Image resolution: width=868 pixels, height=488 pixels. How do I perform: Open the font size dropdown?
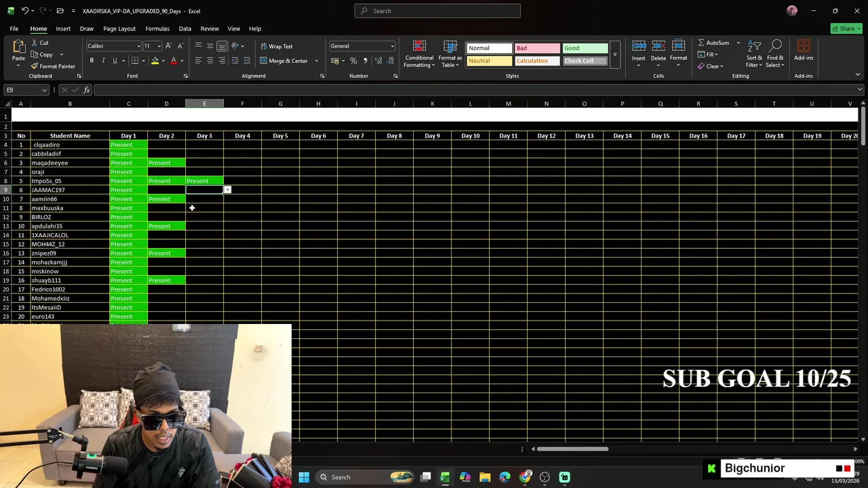tap(159, 46)
